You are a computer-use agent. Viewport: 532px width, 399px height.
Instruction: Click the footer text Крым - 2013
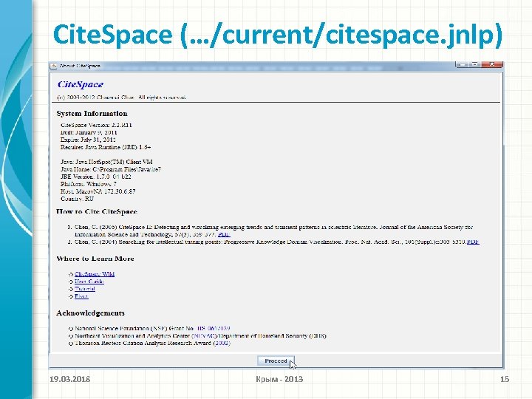coord(279,379)
